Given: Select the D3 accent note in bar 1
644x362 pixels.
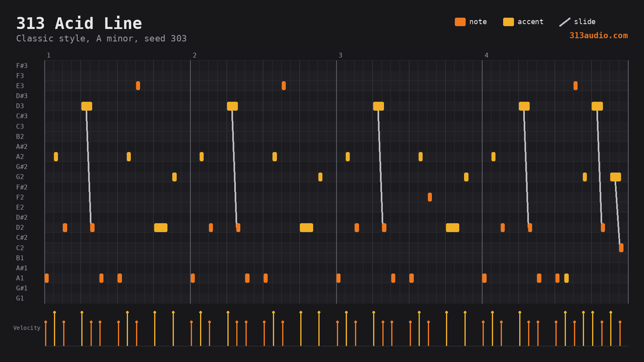Looking at the screenshot, I should [x=87, y=106].
